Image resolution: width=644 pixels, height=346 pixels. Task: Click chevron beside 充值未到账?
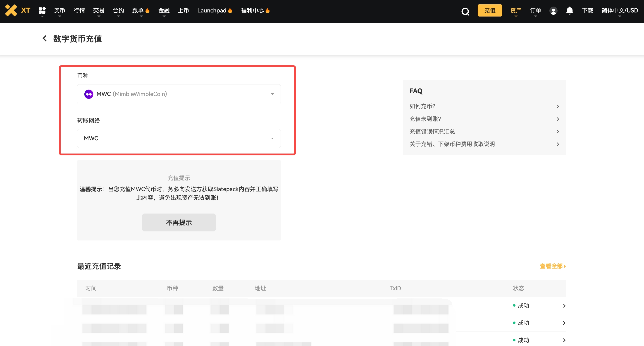[558, 119]
